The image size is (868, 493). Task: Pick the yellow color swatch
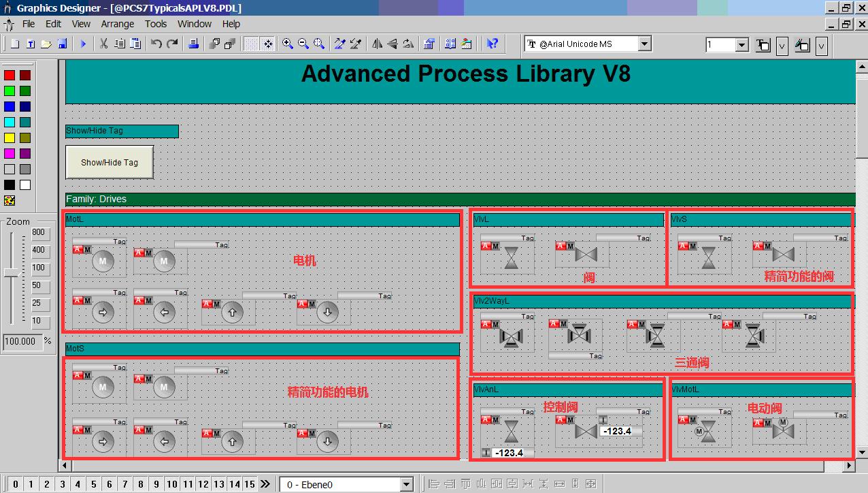point(10,138)
